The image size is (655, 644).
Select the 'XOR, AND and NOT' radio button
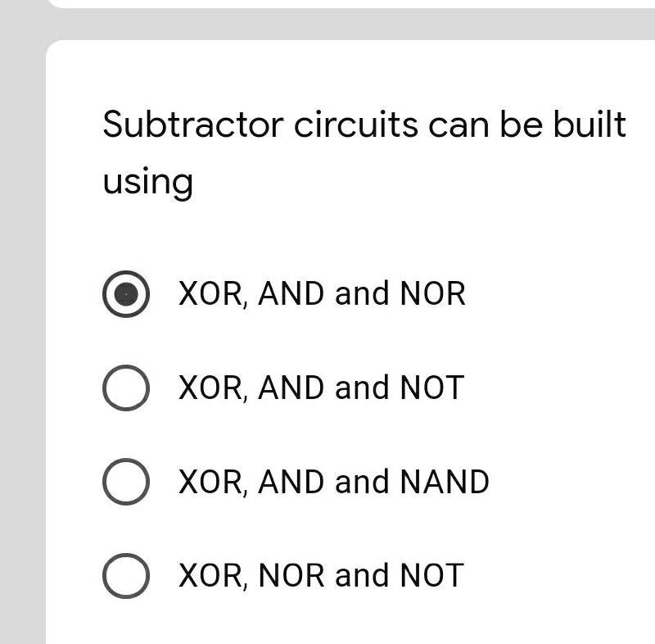tap(126, 388)
